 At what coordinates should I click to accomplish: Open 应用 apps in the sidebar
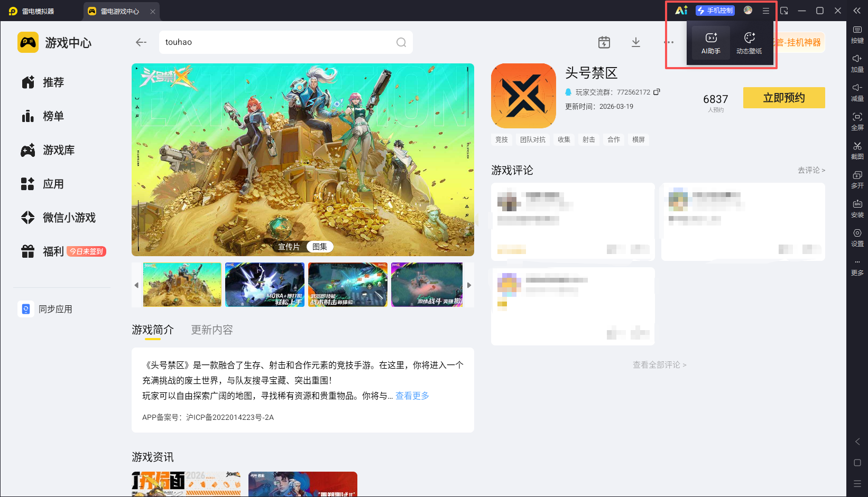pos(43,184)
